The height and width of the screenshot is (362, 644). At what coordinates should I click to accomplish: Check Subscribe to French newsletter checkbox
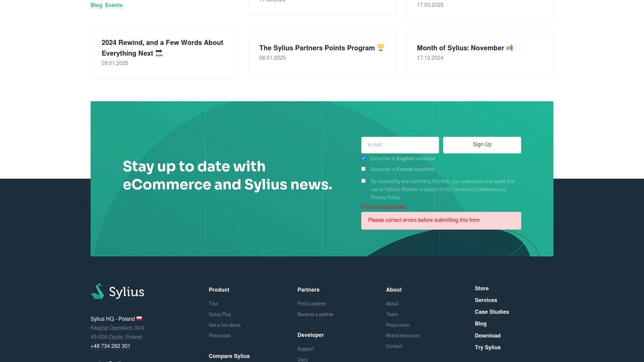coord(363,169)
